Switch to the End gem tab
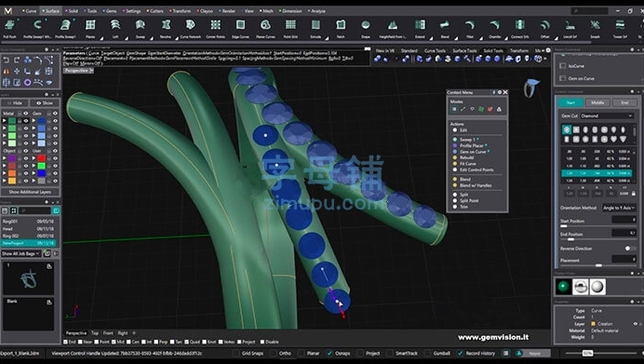644x364 pixels. click(624, 102)
